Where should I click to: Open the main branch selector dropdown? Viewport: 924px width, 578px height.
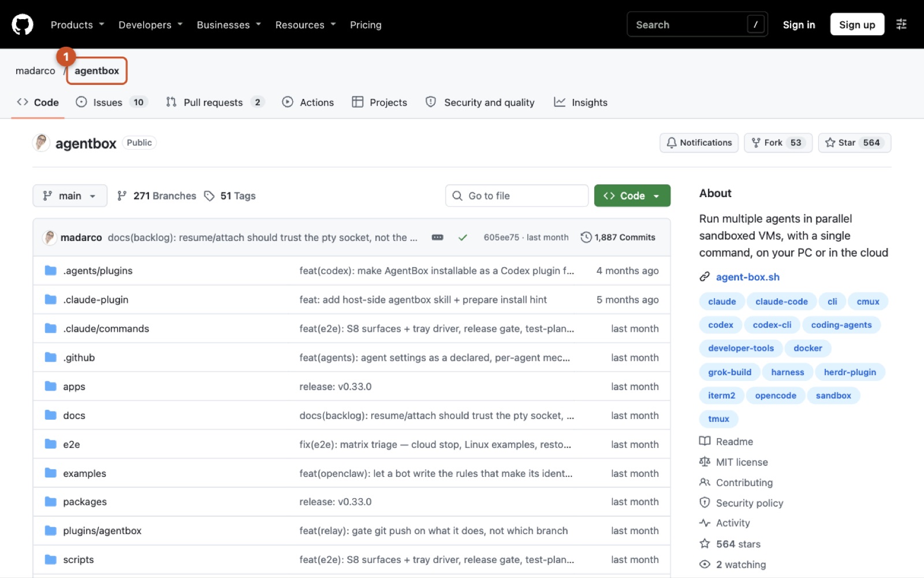(x=70, y=196)
